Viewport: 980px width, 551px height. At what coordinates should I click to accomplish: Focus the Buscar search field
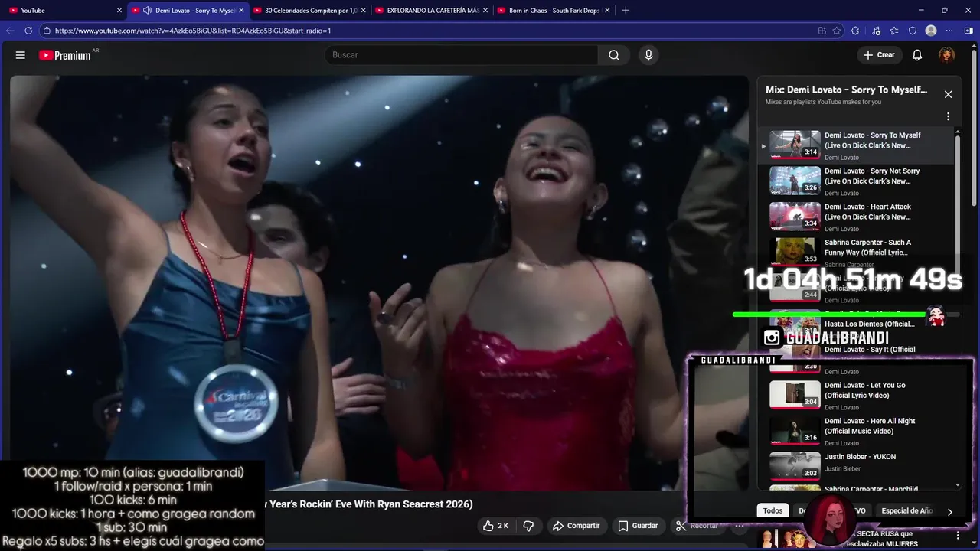(462, 55)
